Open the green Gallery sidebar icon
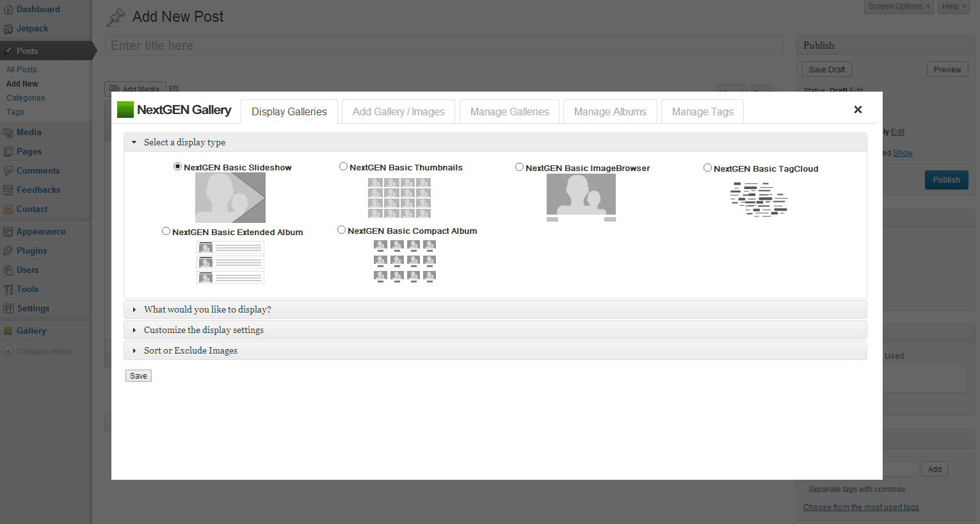 [8, 331]
